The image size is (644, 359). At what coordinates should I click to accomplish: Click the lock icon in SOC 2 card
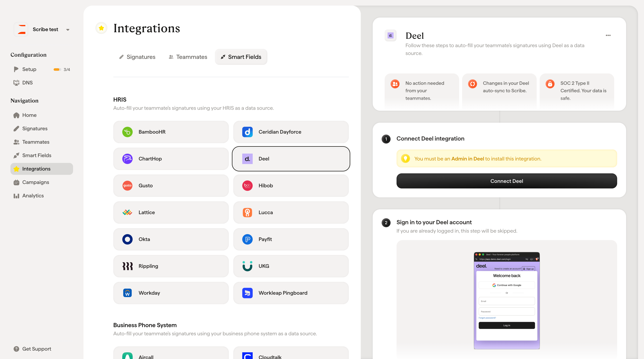tap(550, 84)
